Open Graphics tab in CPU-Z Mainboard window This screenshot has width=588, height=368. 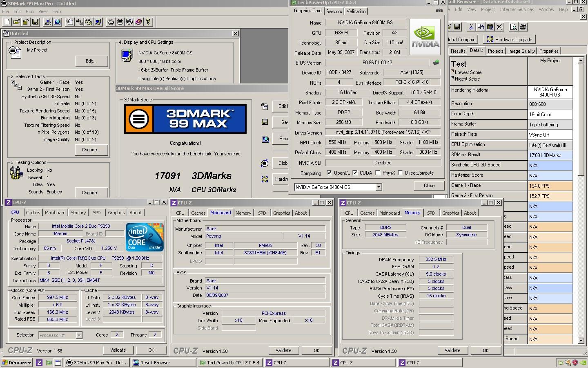[281, 213]
